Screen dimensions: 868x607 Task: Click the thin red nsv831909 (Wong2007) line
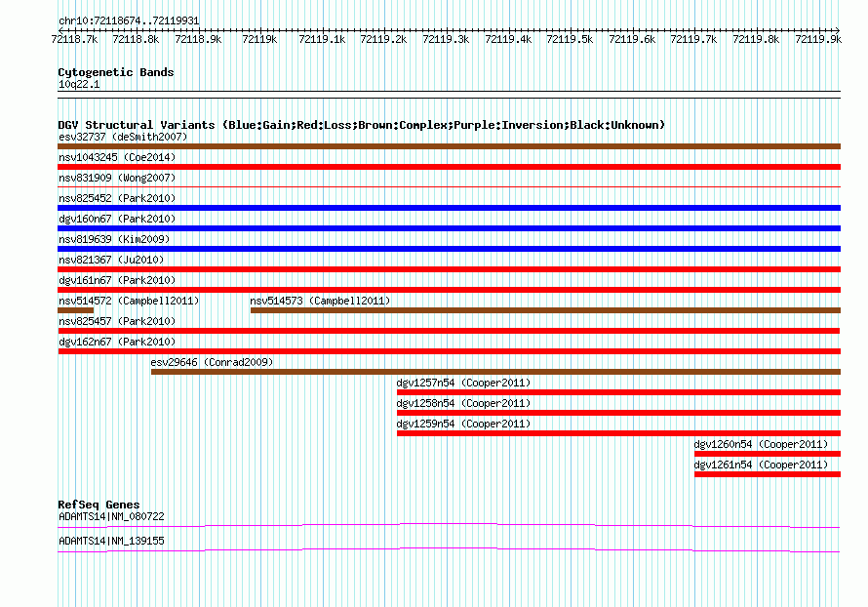[449, 187]
